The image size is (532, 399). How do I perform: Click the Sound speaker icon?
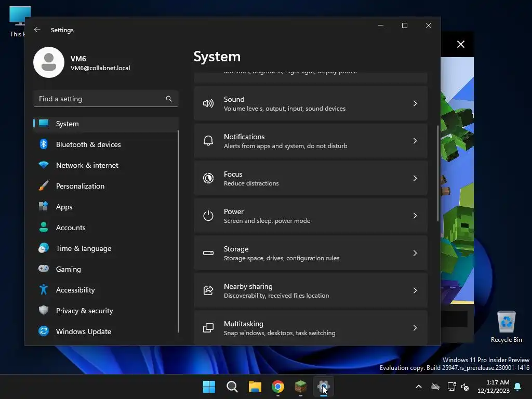pos(208,103)
